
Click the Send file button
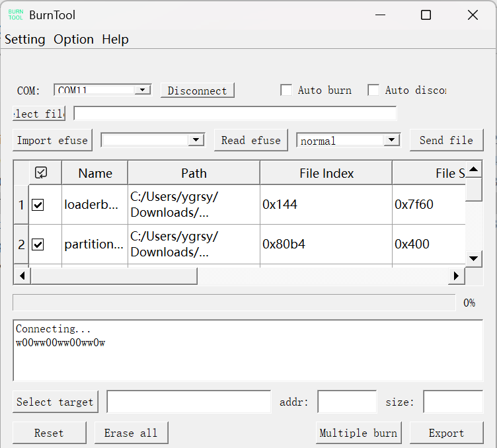coord(446,140)
